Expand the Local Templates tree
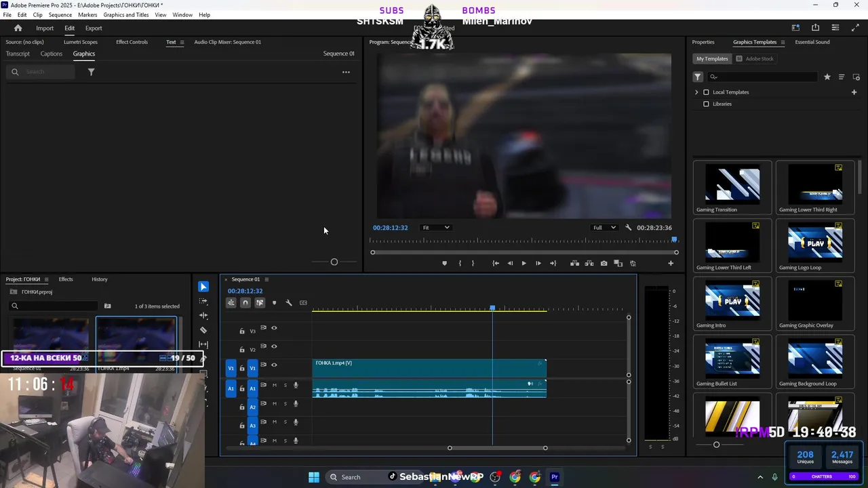The width and height of the screenshot is (868, 488). [696, 92]
